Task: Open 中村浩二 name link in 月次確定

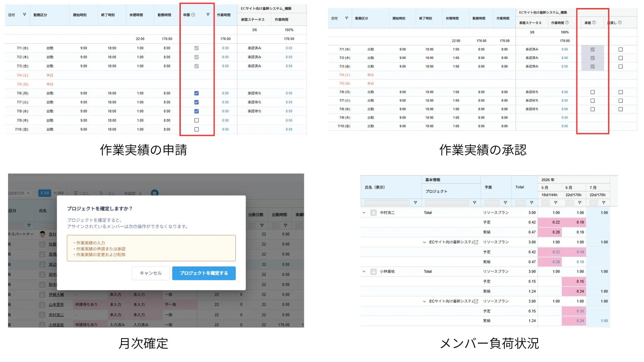Action: [56, 315]
